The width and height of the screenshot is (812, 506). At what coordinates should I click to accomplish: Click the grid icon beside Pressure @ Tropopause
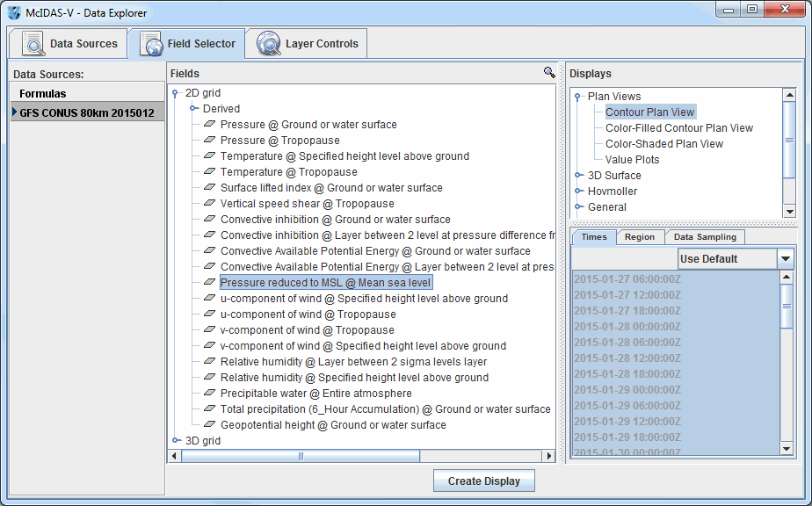[209, 141]
